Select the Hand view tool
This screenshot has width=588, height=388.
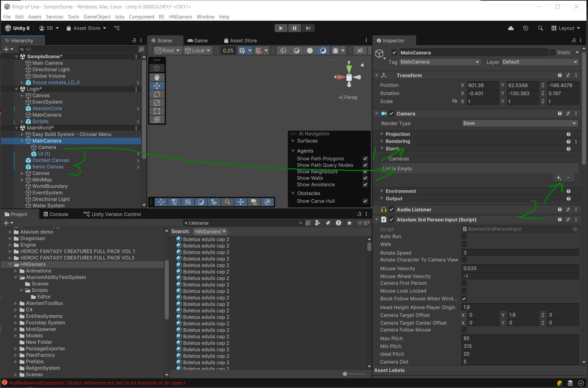tap(157, 77)
